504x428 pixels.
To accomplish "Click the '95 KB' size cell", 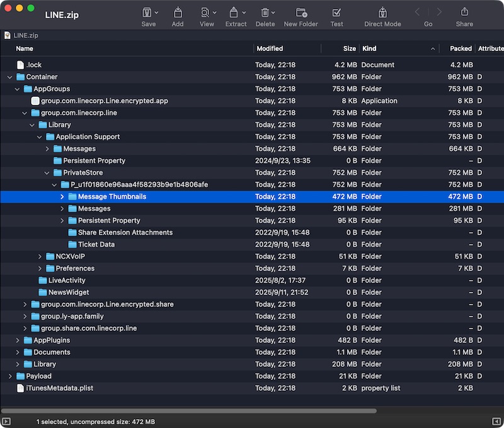I will click(349, 220).
